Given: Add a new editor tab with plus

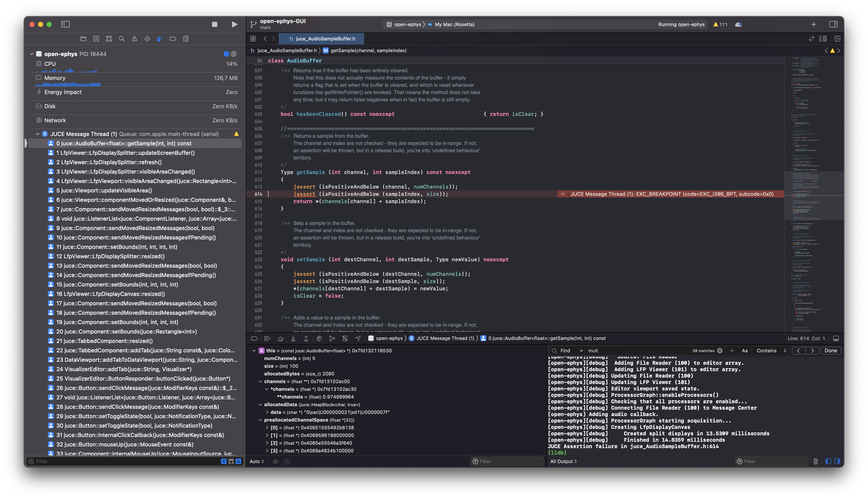Looking at the screenshot, I should click(x=814, y=24).
